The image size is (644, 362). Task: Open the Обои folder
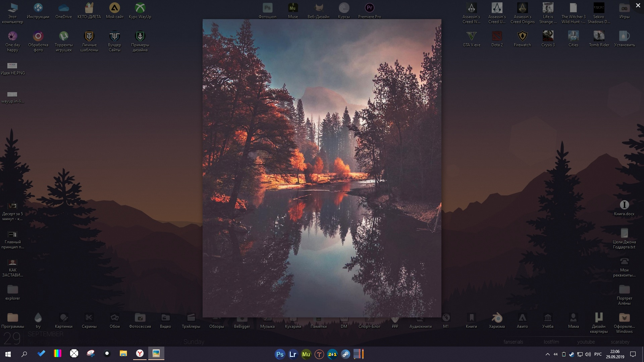[114, 320]
